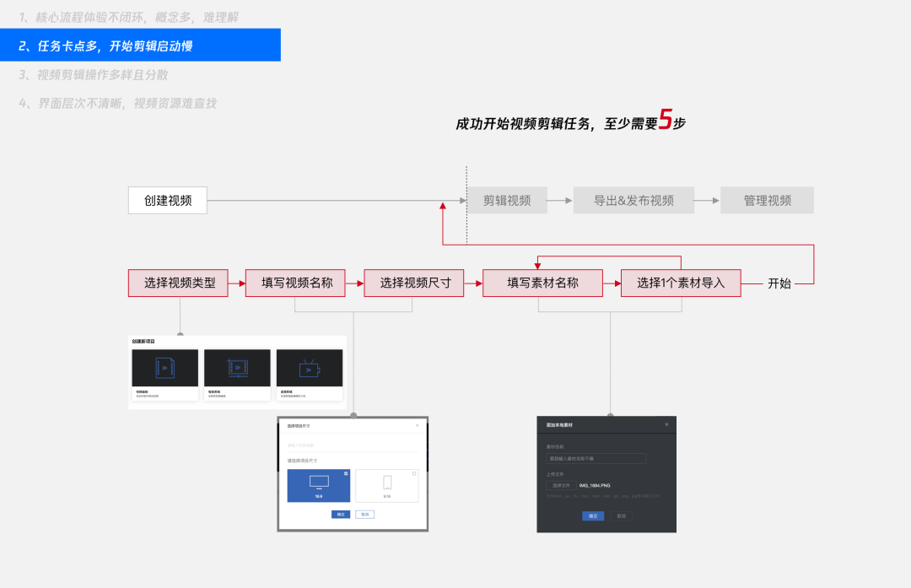Click blue confirm button in dark dialog
911x588 pixels.
tap(593, 516)
